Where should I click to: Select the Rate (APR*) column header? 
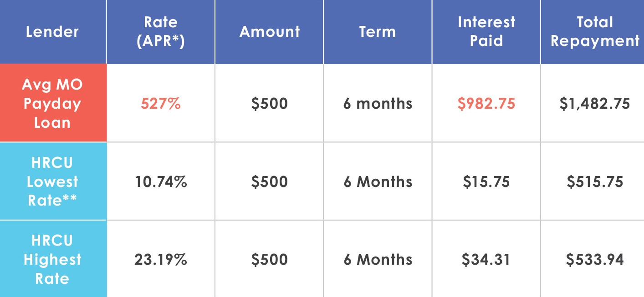[161, 32]
